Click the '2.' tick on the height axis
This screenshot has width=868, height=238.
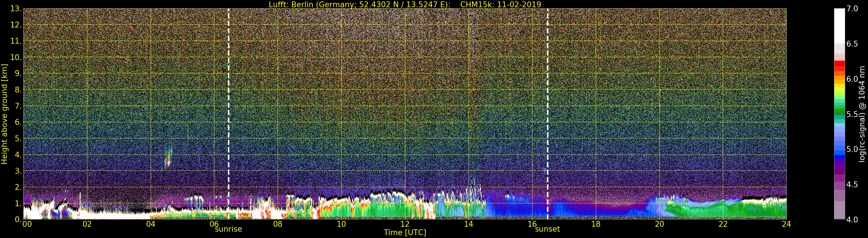18,187
